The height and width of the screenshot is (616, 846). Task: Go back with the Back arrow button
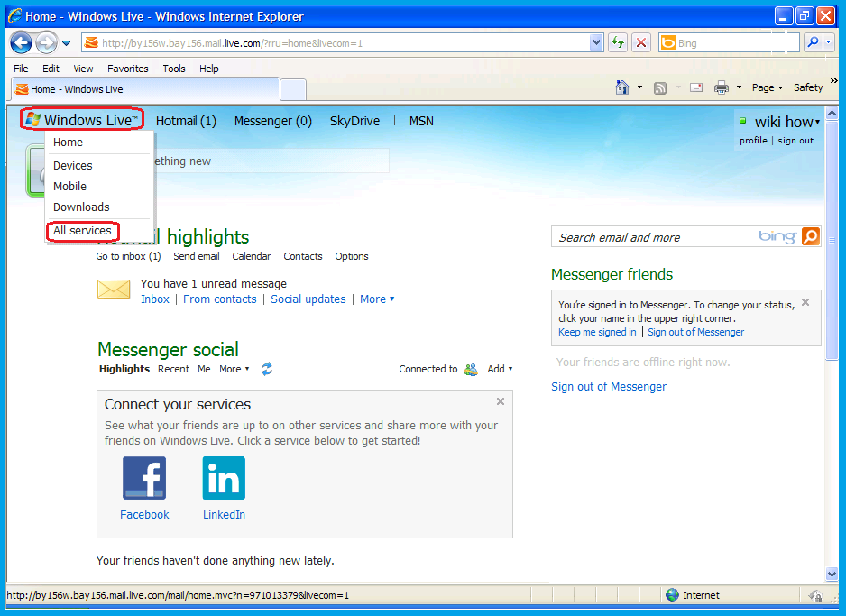21,42
